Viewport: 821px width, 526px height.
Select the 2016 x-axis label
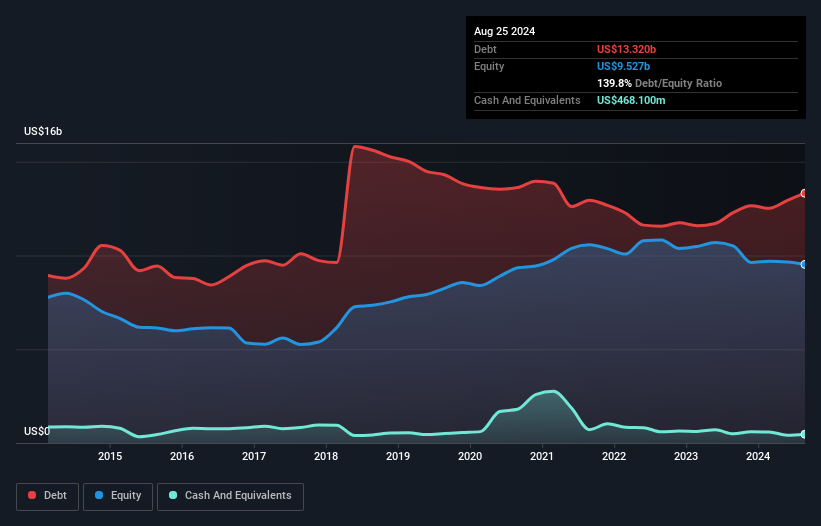tap(182, 456)
